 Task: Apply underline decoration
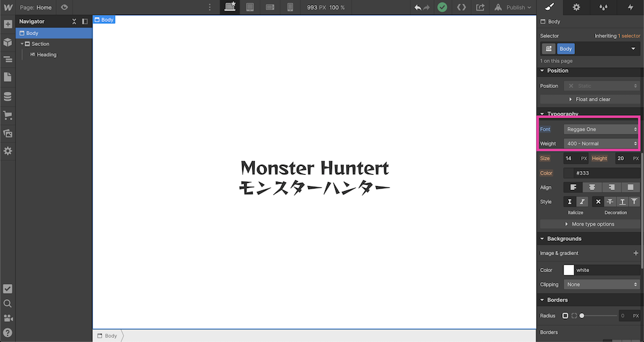pyautogui.click(x=622, y=202)
